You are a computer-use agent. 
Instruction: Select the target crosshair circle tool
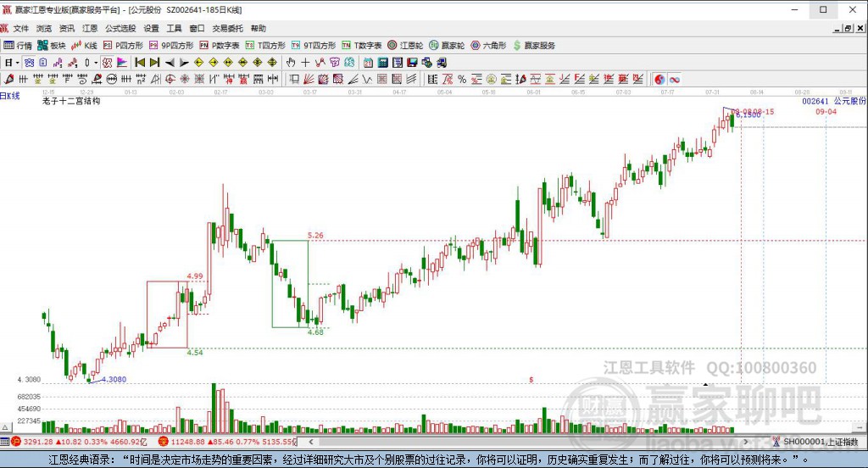(170, 80)
